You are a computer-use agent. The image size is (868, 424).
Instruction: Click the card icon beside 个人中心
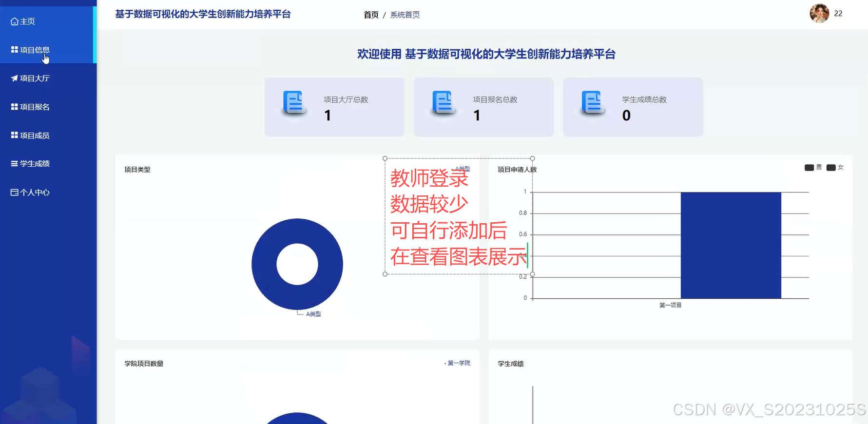15,193
